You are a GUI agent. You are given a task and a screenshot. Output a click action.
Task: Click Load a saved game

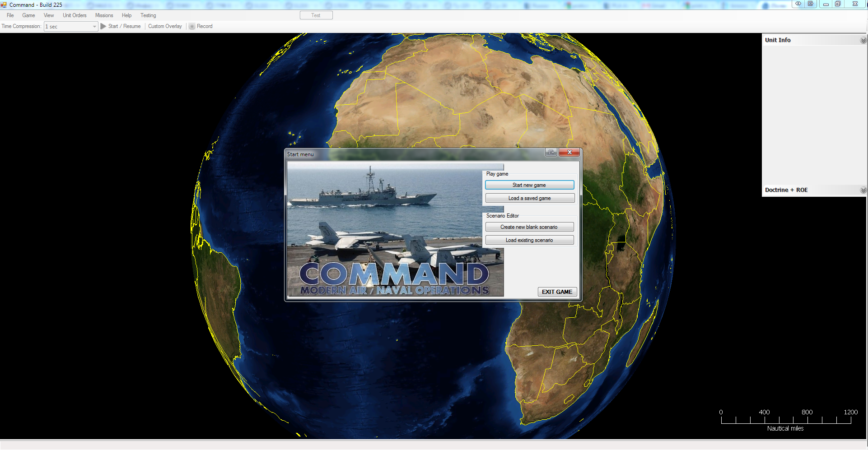[x=529, y=198]
